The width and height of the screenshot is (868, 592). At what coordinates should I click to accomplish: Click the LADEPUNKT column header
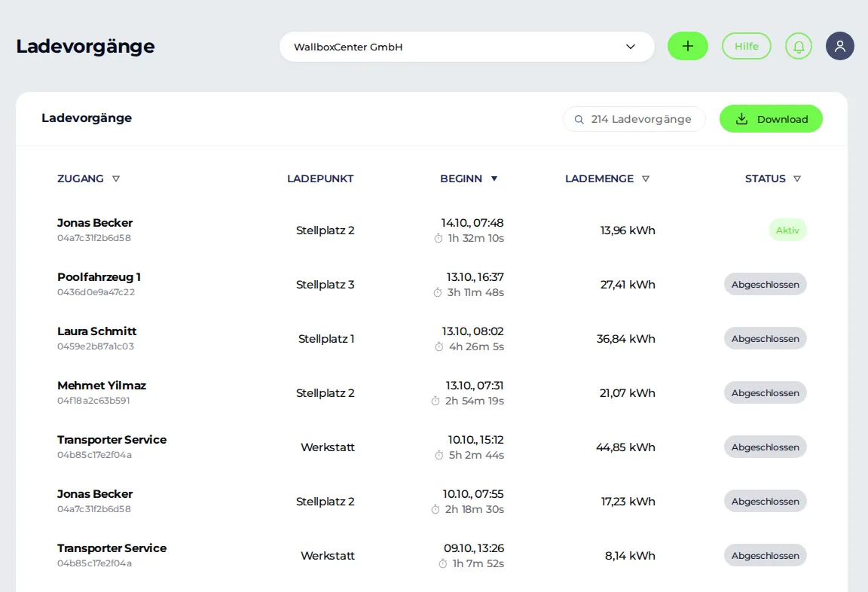[x=320, y=179]
